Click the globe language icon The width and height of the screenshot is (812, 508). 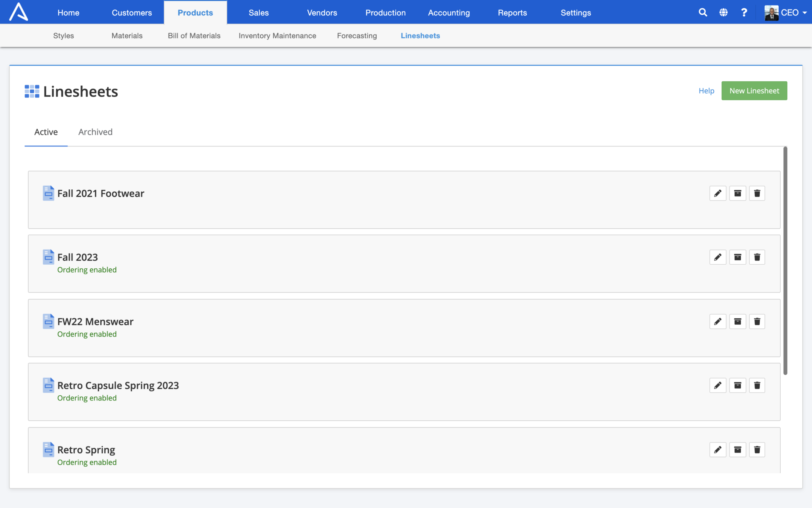point(724,12)
